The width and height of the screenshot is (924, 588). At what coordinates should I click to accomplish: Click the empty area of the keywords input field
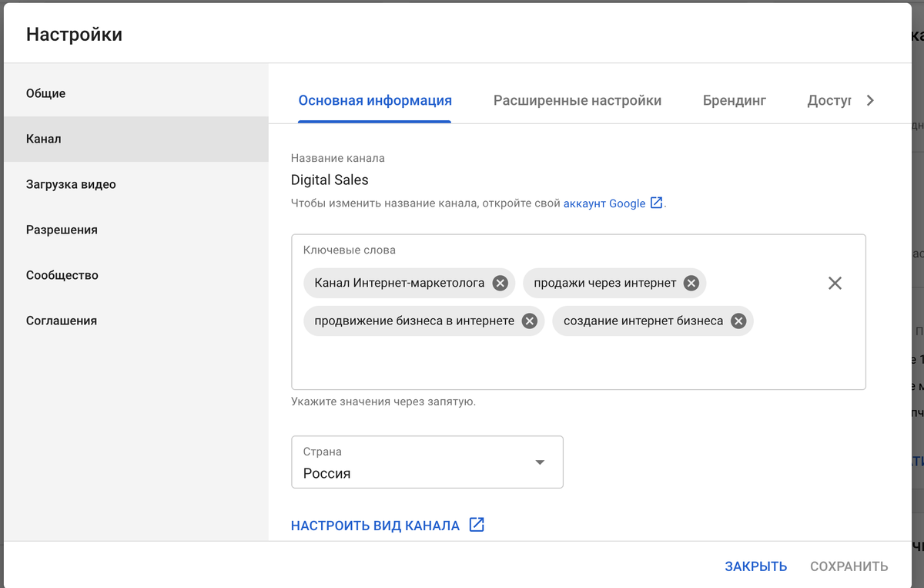(x=577, y=362)
